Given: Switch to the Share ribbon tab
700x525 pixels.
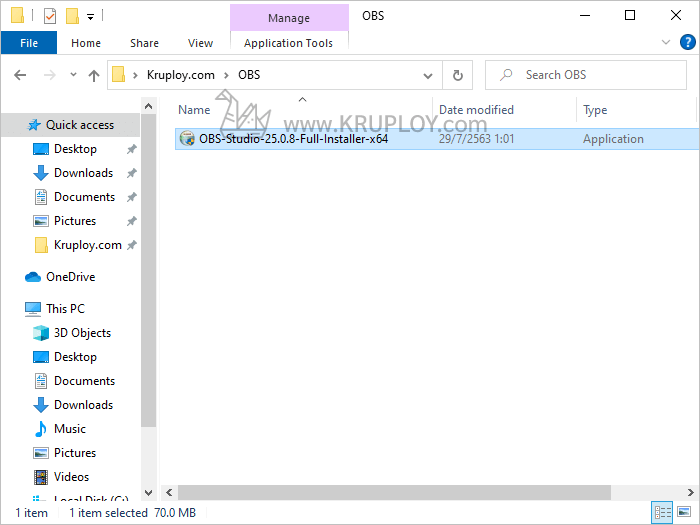Looking at the screenshot, I should (x=144, y=43).
